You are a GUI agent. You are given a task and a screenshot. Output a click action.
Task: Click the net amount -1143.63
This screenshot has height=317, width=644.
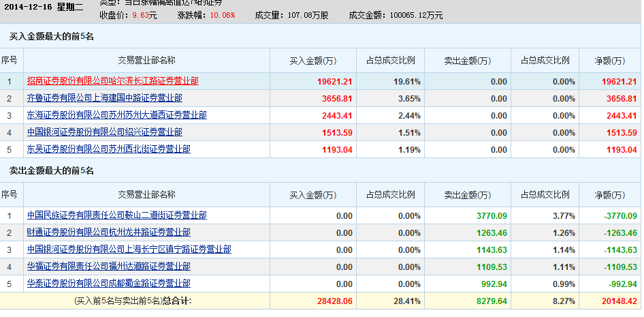point(620,250)
